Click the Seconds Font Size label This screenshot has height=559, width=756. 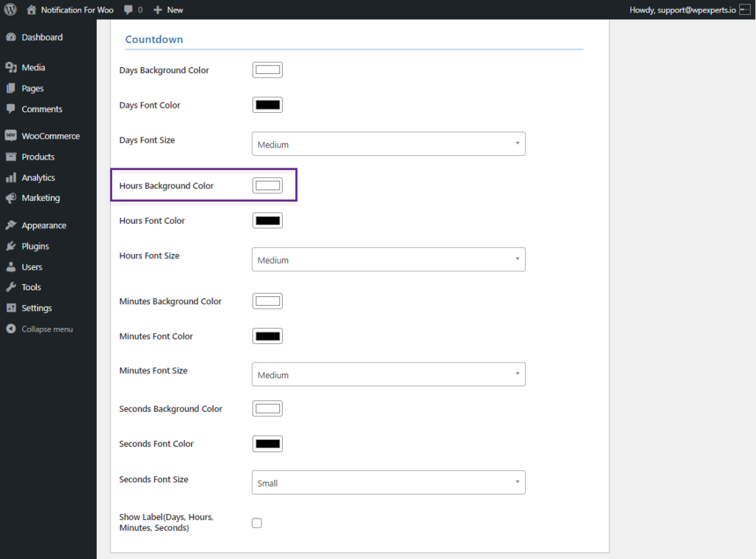coord(154,479)
